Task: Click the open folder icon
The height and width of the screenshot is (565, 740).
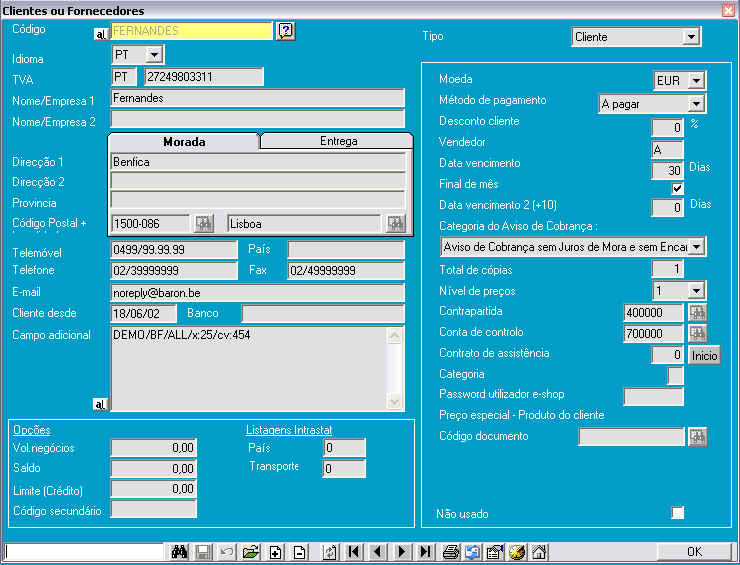Action: pyautogui.click(x=250, y=552)
